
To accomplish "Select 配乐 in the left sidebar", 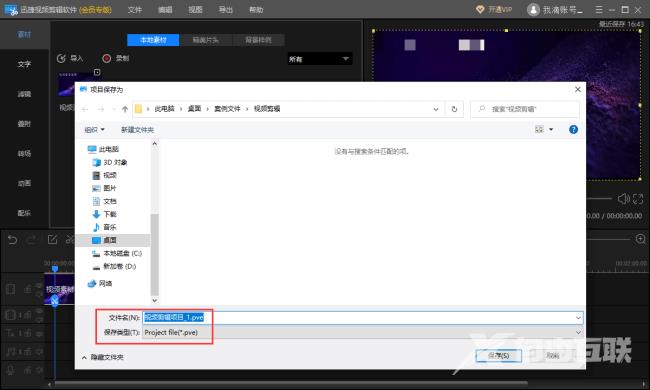I will (24, 213).
